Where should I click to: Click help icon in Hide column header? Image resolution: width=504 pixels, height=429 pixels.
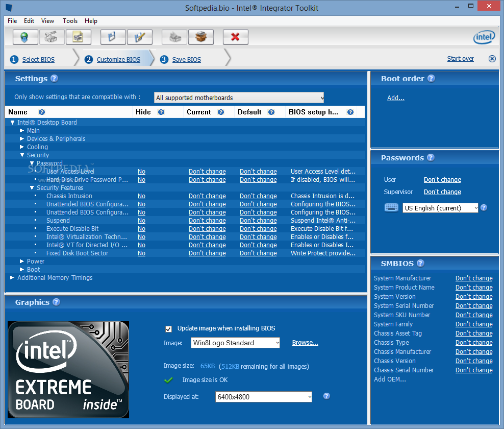point(161,112)
